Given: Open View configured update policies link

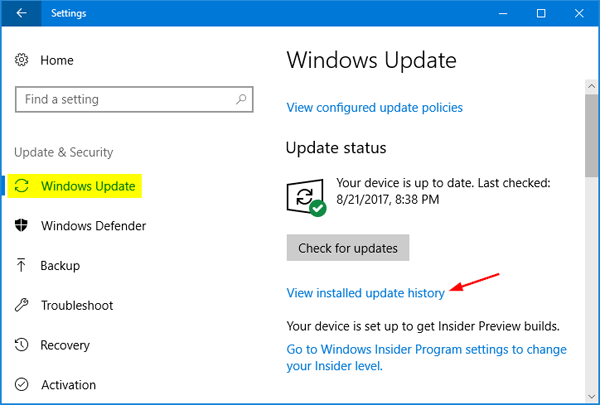Looking at the screenshot, I should [x=375, y=108].
